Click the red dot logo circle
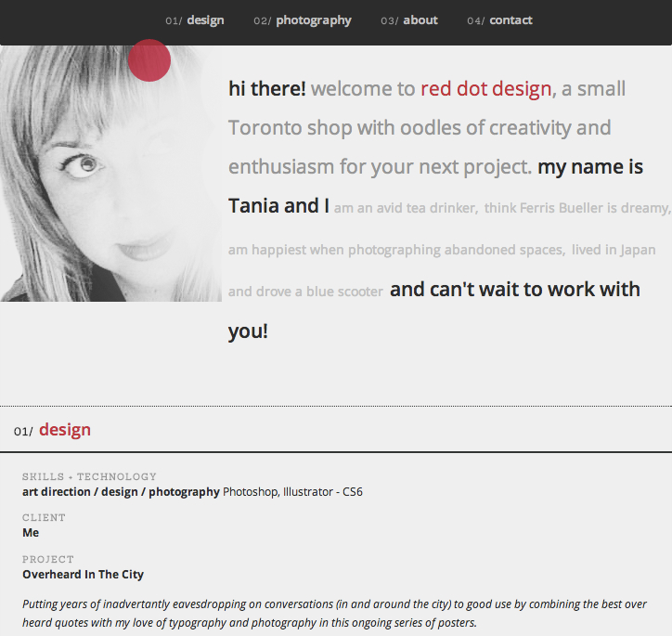Image resolution: width=672 pixels, height=636 pixels. 149,60
